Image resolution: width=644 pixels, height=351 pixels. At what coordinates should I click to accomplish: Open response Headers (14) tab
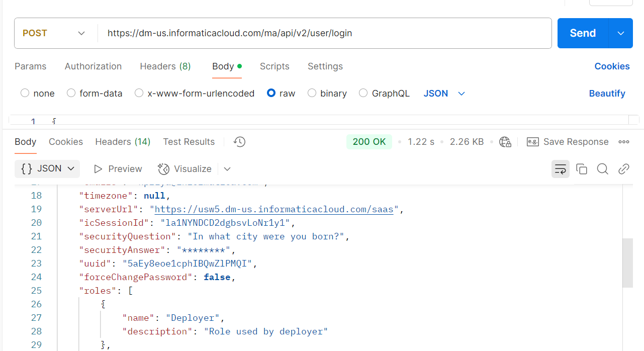[123, 142]
